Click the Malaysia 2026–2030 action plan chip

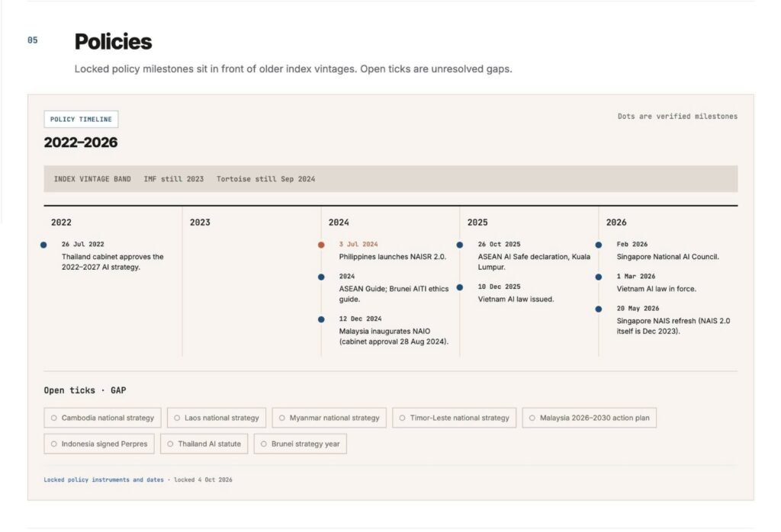tap(590, 418)
